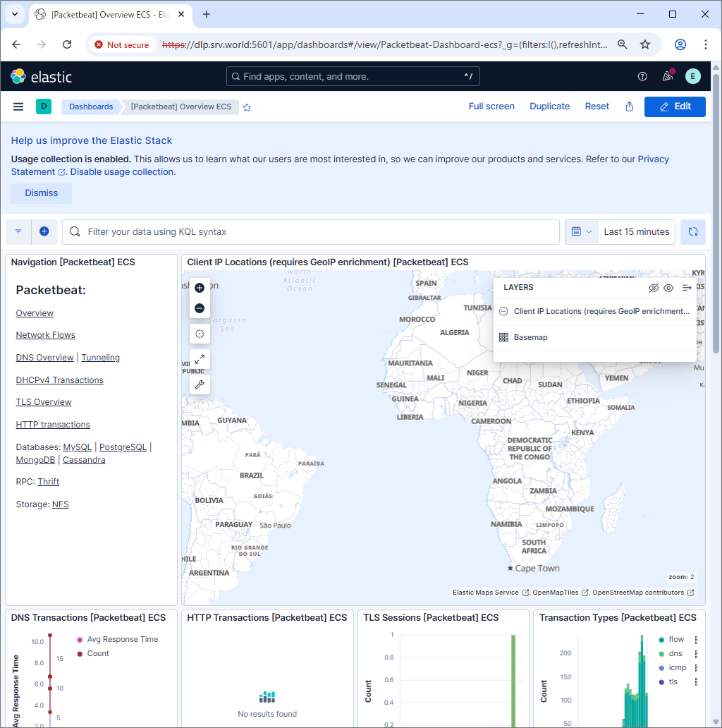722x728 pixels.
Task: Zoom in on the map
Action: pos(200,288)
